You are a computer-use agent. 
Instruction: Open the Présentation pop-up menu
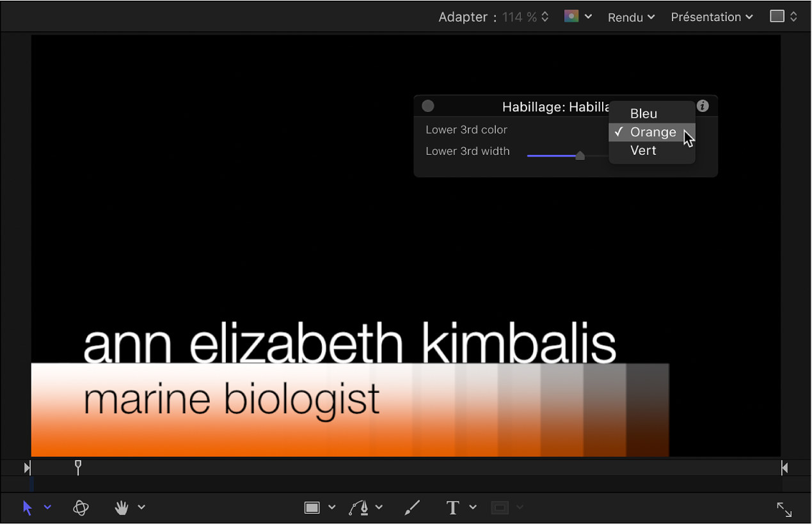tap(711, 17)
